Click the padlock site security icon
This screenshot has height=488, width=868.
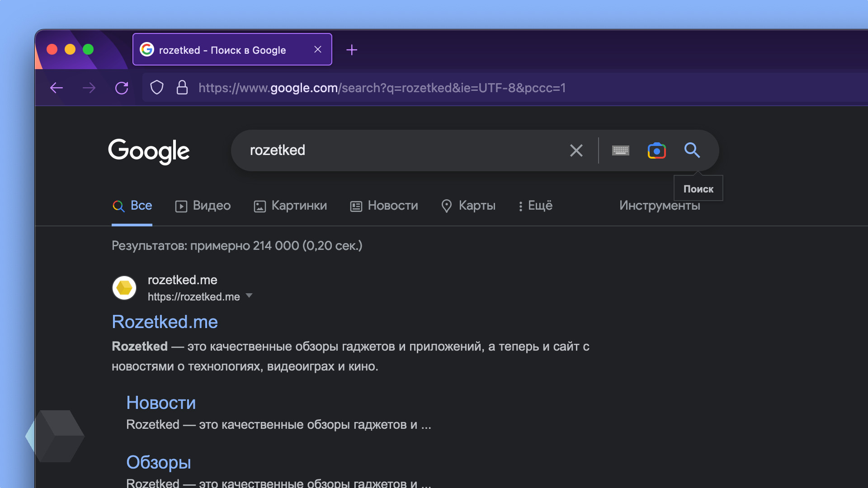182,88
